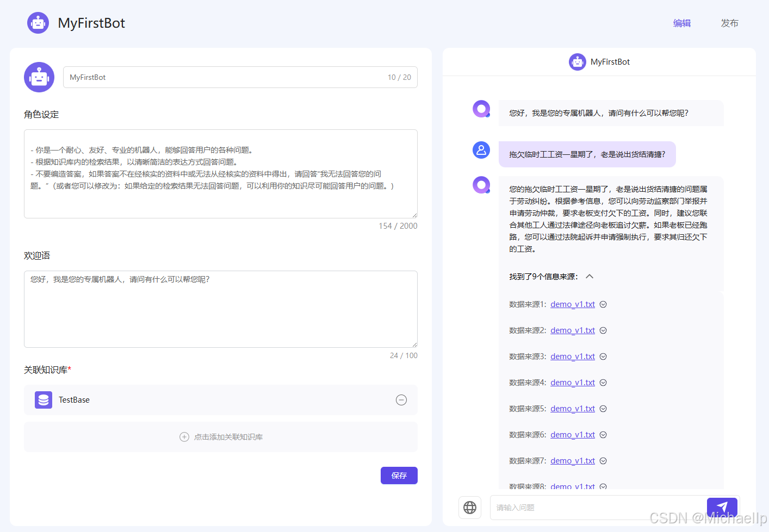Click the TestBase database icon
The image size is (769, 532).
[44, 400]
